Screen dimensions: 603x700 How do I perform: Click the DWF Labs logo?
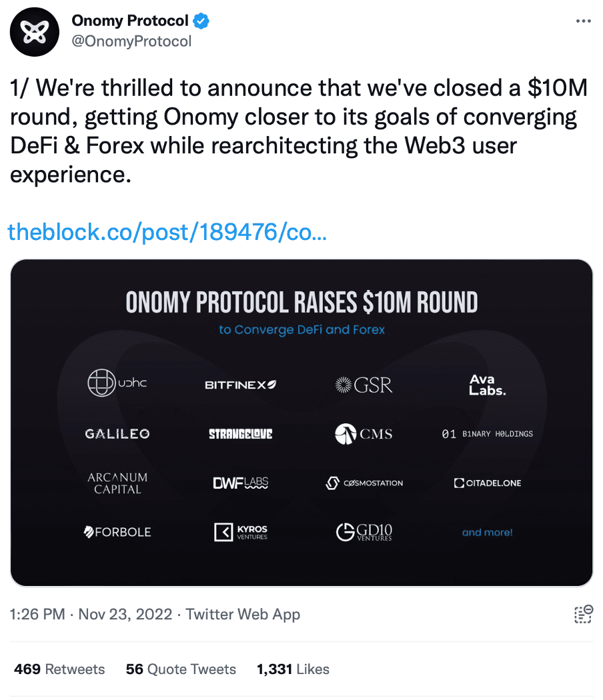point(240,483)
